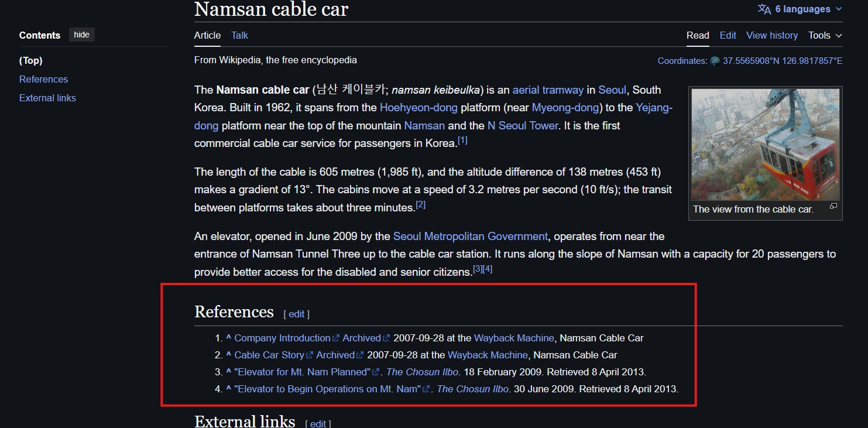
Task: Click the caret arrow for reference 3
Action: coord(229,372)
